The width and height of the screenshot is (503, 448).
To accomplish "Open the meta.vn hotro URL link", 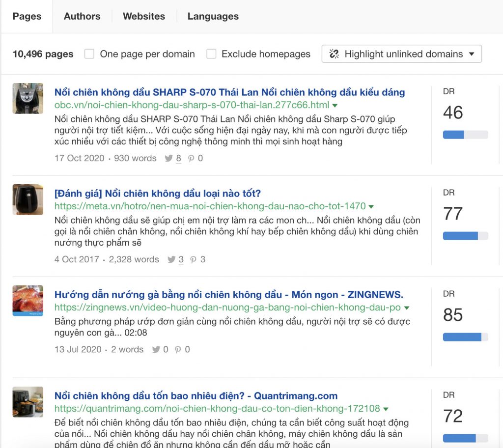I will [210, 206].
